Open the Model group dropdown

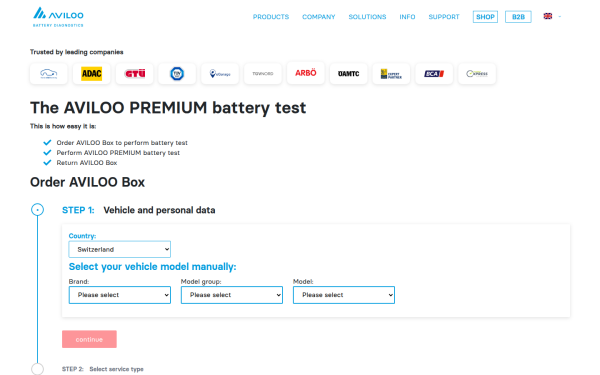[x=232, y=295]
